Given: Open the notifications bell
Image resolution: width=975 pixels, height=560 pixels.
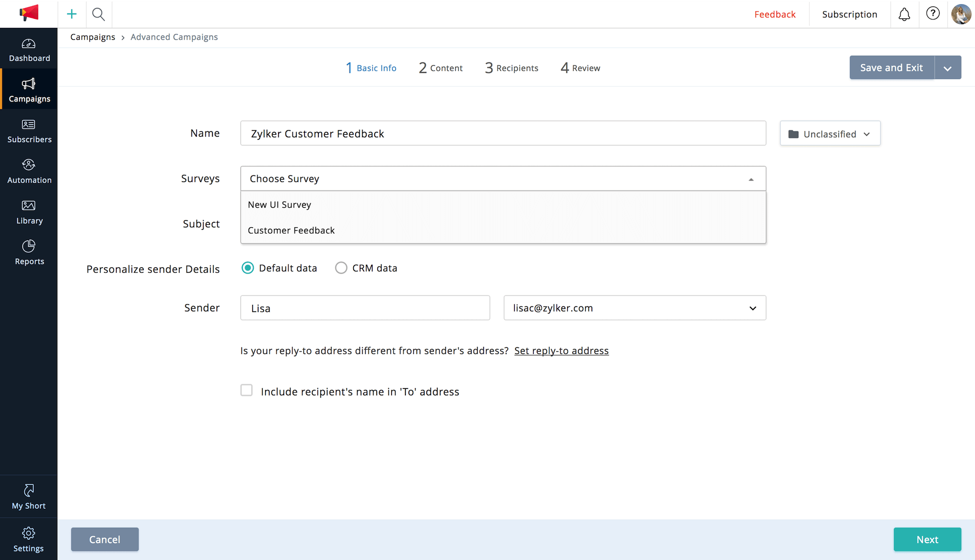Looking at the screenshot, I should (x=904, y=14).
